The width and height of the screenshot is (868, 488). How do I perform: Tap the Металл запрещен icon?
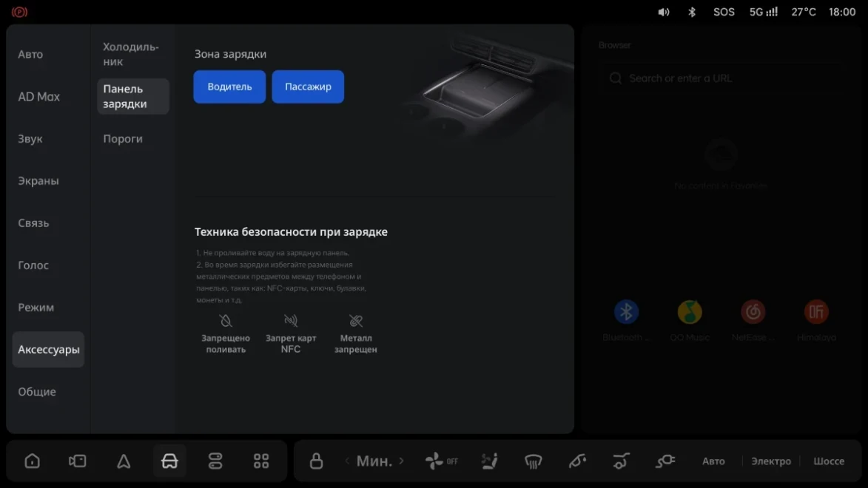[356, 321]
